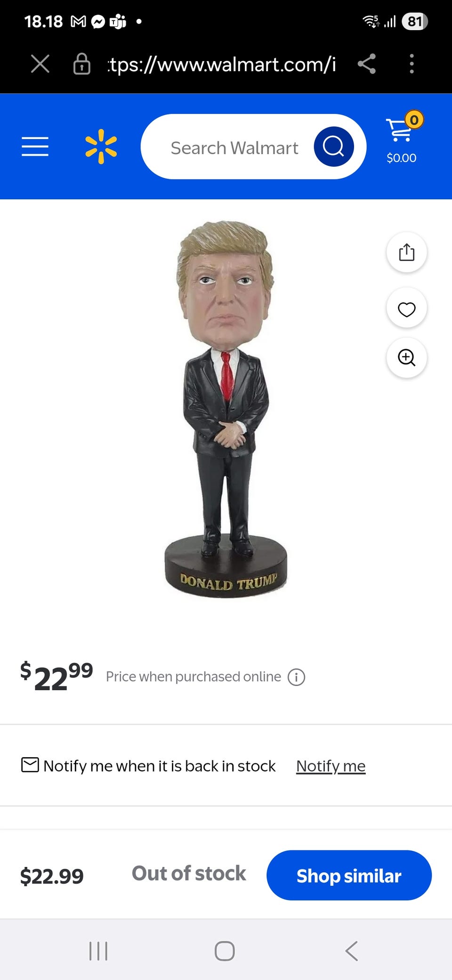Open Android recent apps button
The width and height of the screenshot is (452, 980).
point(98,951)
